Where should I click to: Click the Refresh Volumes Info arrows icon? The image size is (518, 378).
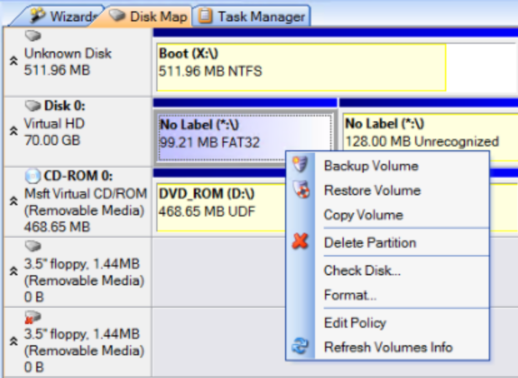point(300,346)
